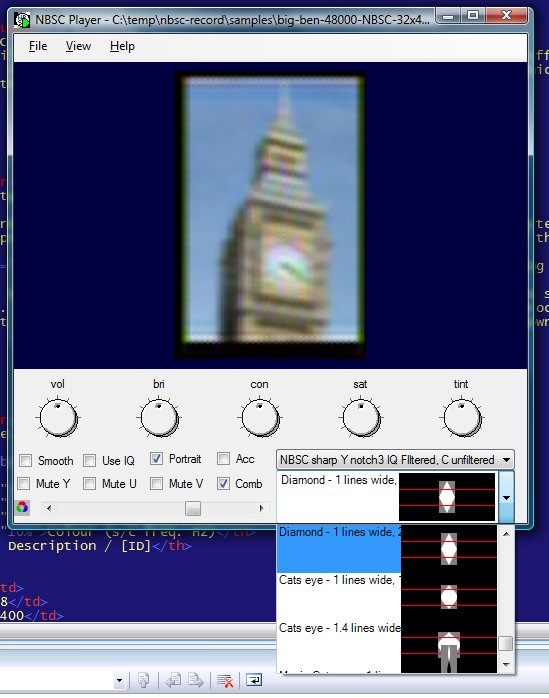The image size is (549, 698).
Task: Open the editor toolbar dropdown arrow at bottom
Action: pos(119,681)
